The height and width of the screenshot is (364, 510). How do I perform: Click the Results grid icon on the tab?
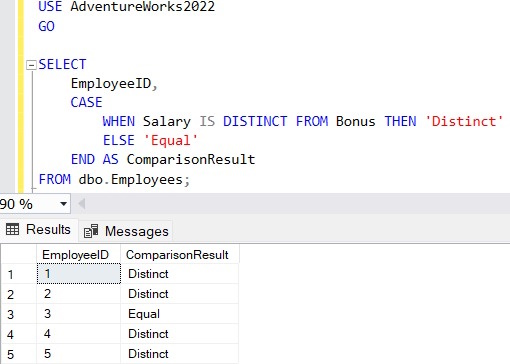(13, 230)
